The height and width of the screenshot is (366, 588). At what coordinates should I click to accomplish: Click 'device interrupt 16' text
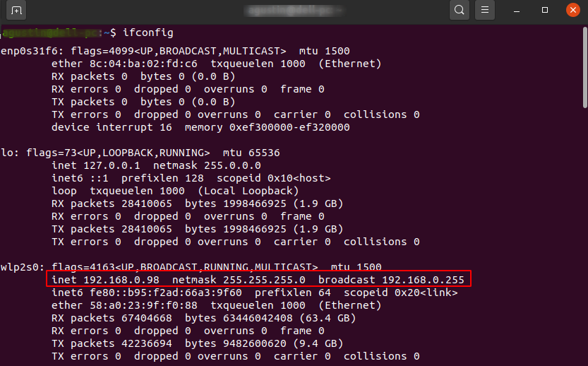click(112, 128)
